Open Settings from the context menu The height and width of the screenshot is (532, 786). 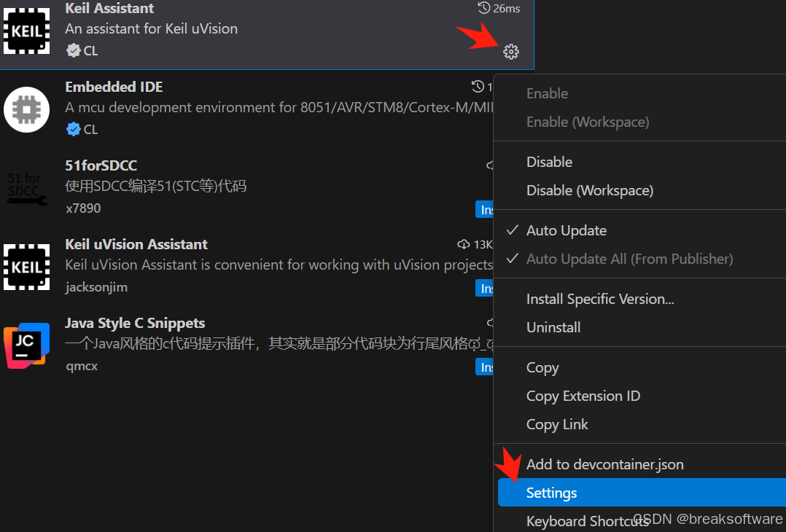coord(642,493)
